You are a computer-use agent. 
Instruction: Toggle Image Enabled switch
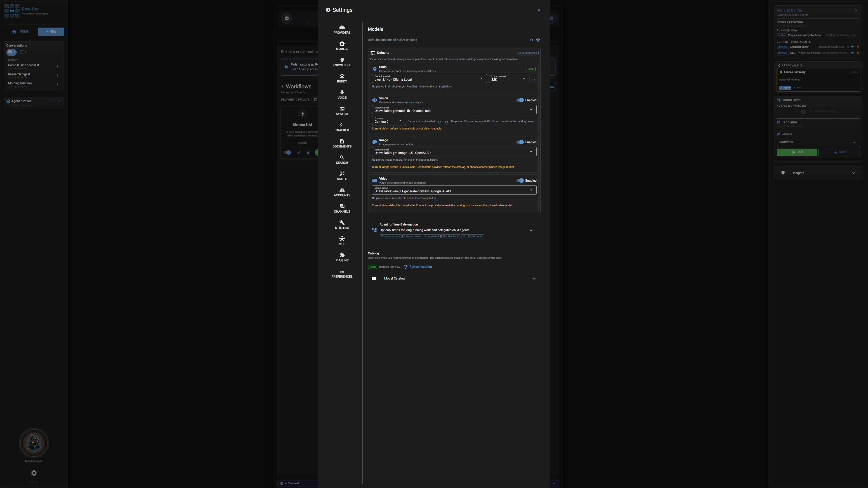click(520, 142)
